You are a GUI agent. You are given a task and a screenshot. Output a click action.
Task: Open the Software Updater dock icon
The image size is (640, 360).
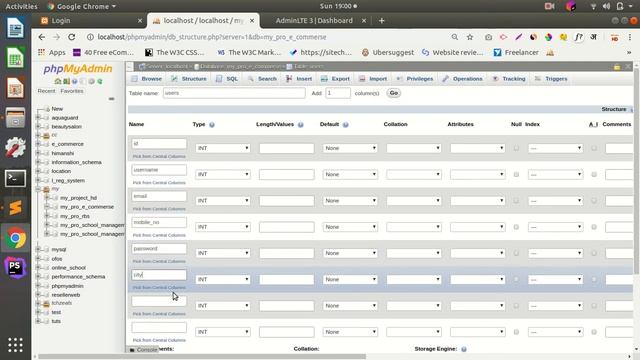click(x=15, y=148)
